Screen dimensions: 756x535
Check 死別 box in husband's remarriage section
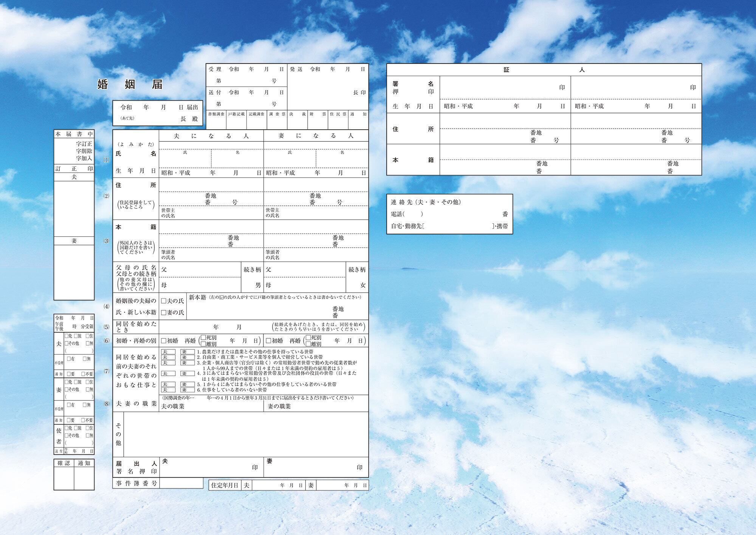coord(203,338)
